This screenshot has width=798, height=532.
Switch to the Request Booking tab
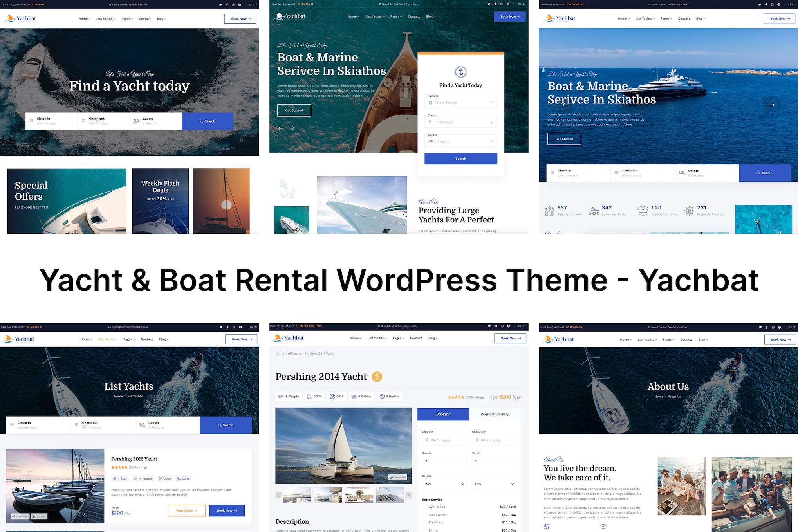[x=495, y=414]
